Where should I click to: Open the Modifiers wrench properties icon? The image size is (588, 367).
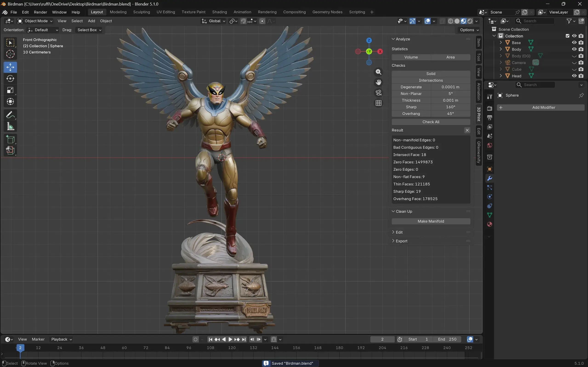(490, 178)
